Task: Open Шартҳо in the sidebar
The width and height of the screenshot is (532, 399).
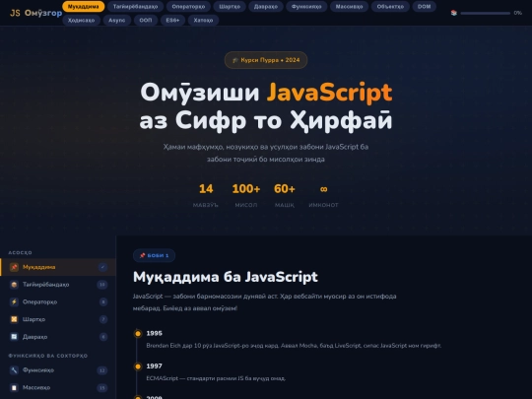Action: tap(58, 319)
